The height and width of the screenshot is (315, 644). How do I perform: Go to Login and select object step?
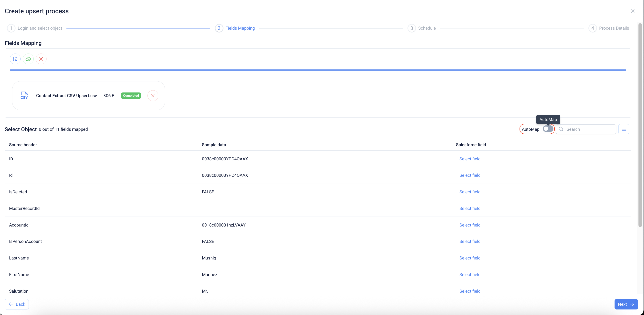coord(39,28)
